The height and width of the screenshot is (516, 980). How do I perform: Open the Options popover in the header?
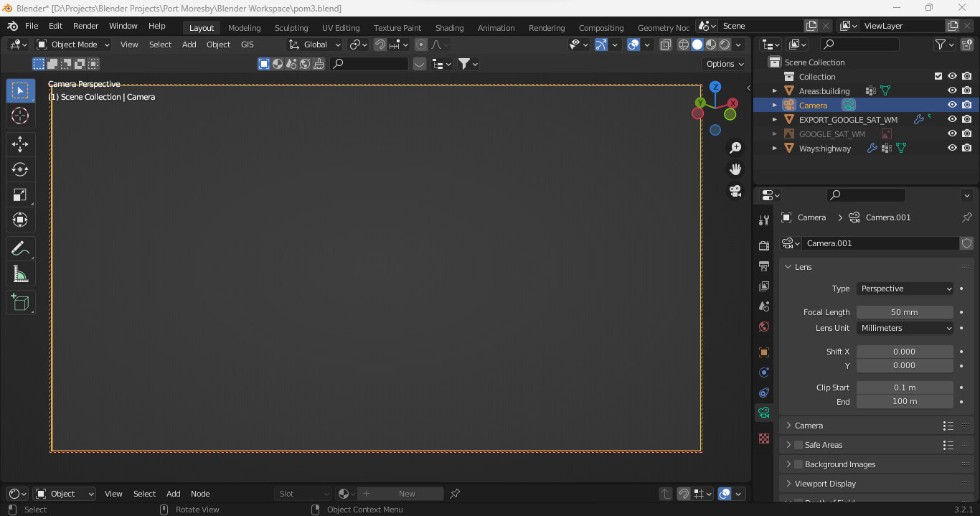[x=723, y=63]
